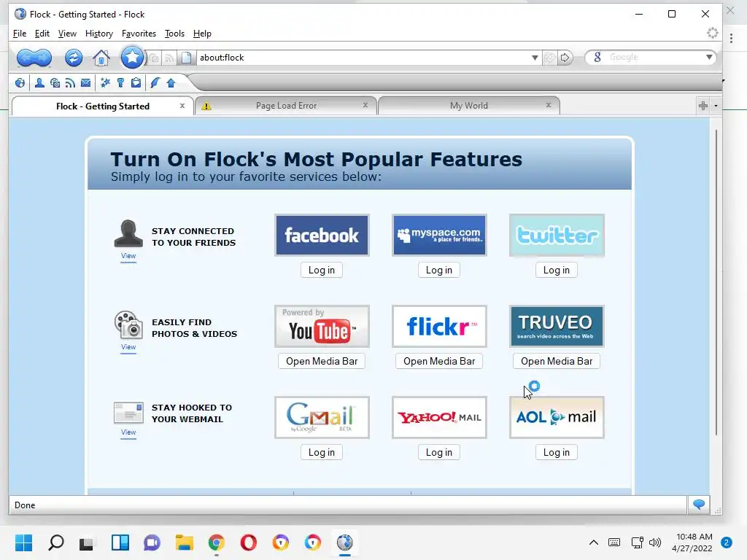Click Log in under Facebook

pos(322,270)
